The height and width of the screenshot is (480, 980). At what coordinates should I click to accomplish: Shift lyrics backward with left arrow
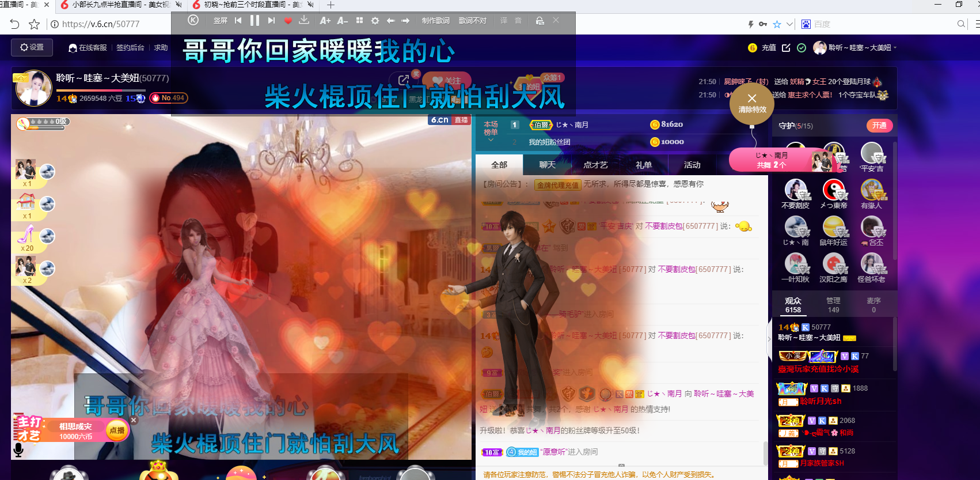point(390,20)
